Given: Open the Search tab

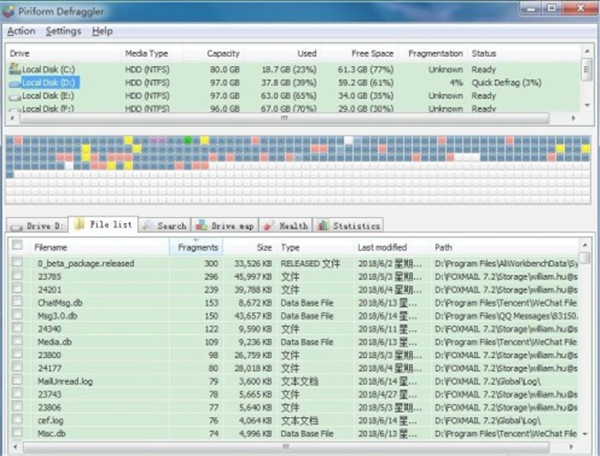Looking at the screenshot, I should [x=165, y=226].
